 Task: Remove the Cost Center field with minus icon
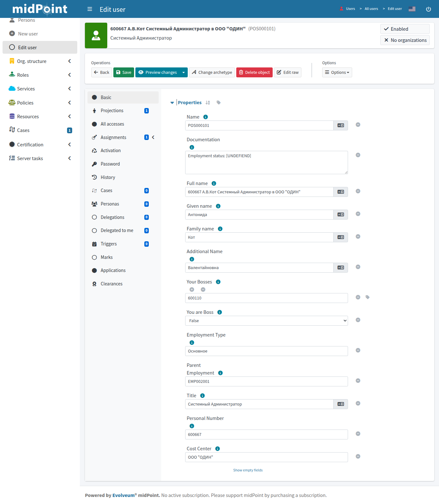point(358,456)
